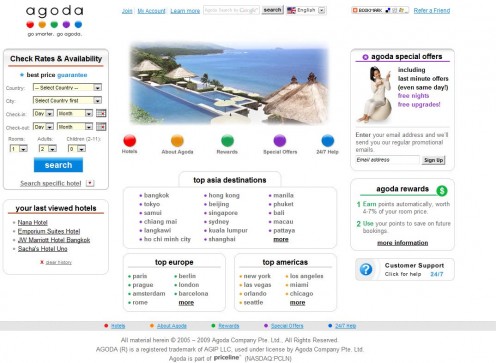Open the Nana Hotel link

(33, 222)
